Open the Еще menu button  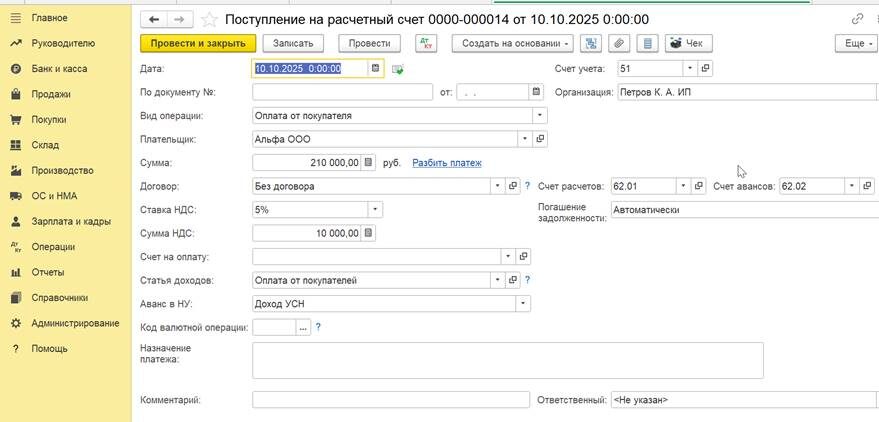tap(857, 44)
